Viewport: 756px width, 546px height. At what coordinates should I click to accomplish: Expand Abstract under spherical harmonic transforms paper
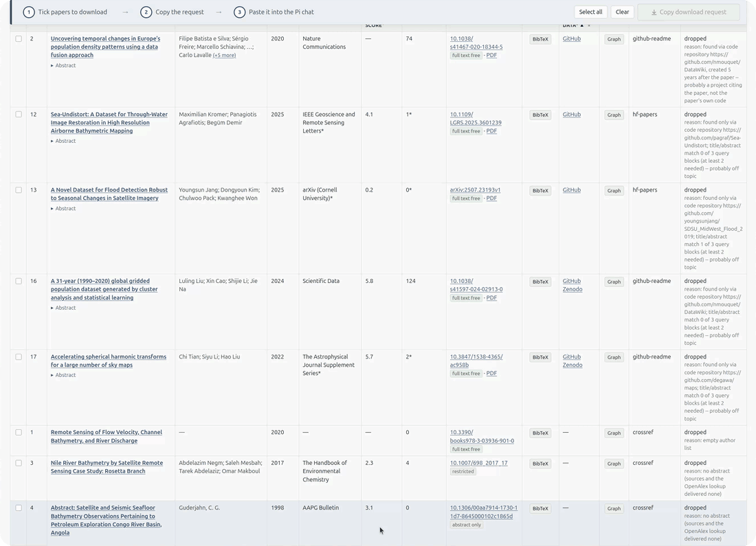coord(63,376)
